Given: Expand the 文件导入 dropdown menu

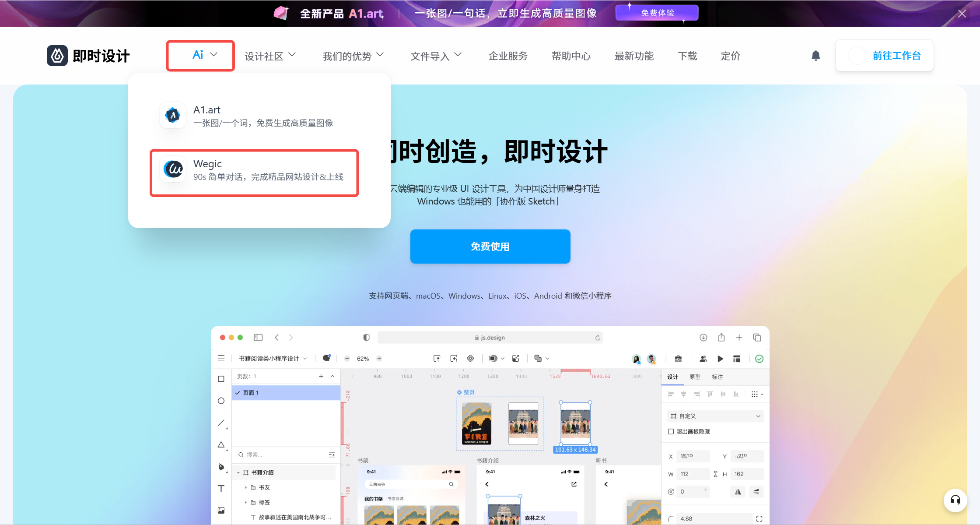Looking at the screenshot, I should coord(436,56).
